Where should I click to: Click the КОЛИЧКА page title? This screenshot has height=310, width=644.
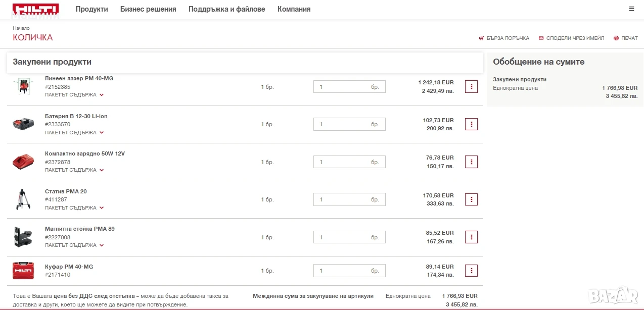point(32,37)
